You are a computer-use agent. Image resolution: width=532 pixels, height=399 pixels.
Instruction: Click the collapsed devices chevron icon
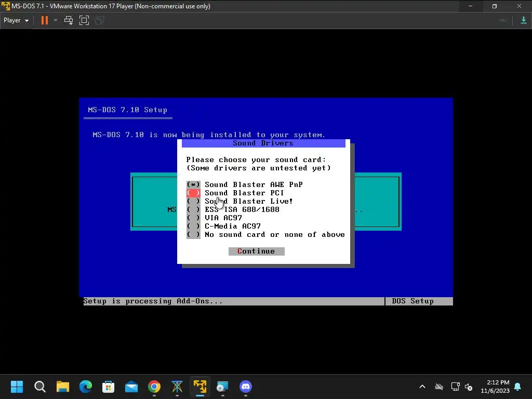point(503,20)
